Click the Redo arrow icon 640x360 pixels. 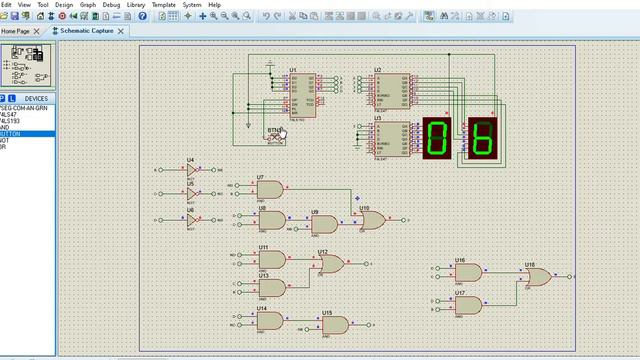tap(278, 16)
